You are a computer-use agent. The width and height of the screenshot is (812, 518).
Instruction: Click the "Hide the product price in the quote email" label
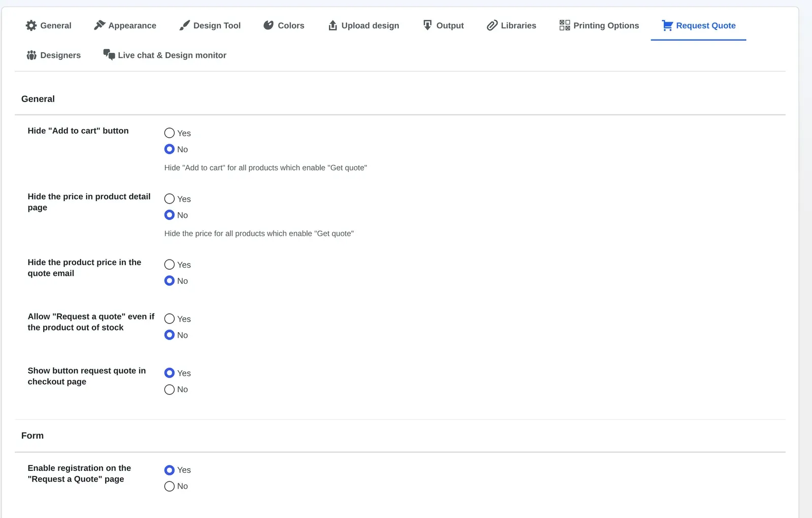pos(85,268)
